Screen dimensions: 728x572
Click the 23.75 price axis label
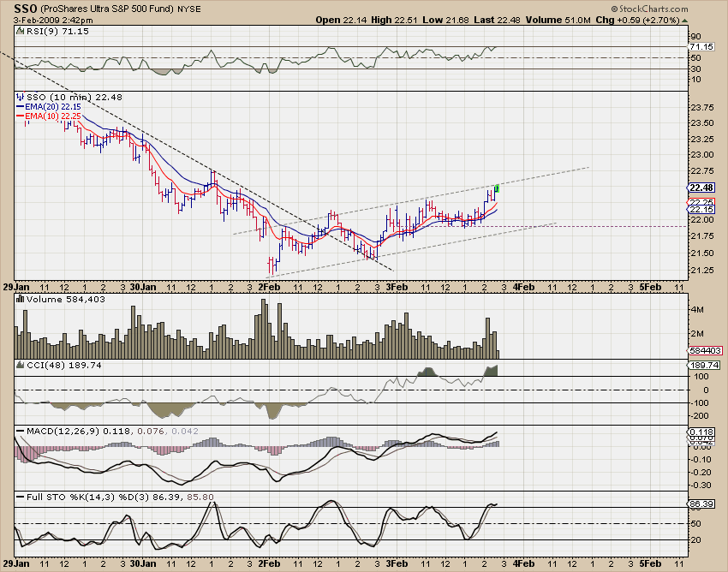point(702,107)
